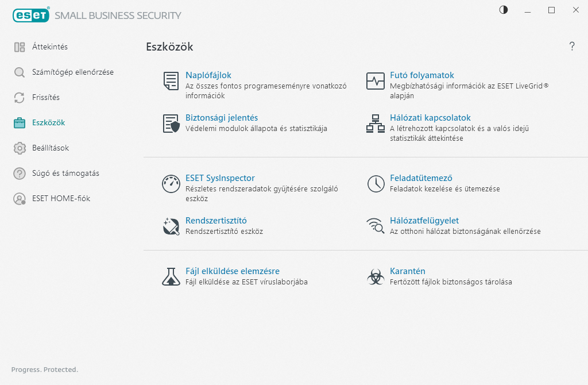
Task: Open the Naplófájlok link
Action: (208, 75)
